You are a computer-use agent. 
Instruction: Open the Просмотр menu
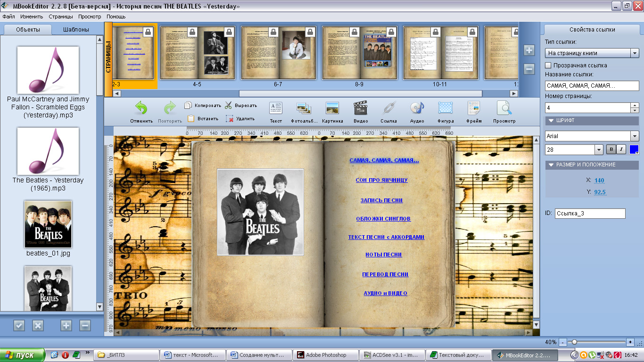(x=90, y=16)
